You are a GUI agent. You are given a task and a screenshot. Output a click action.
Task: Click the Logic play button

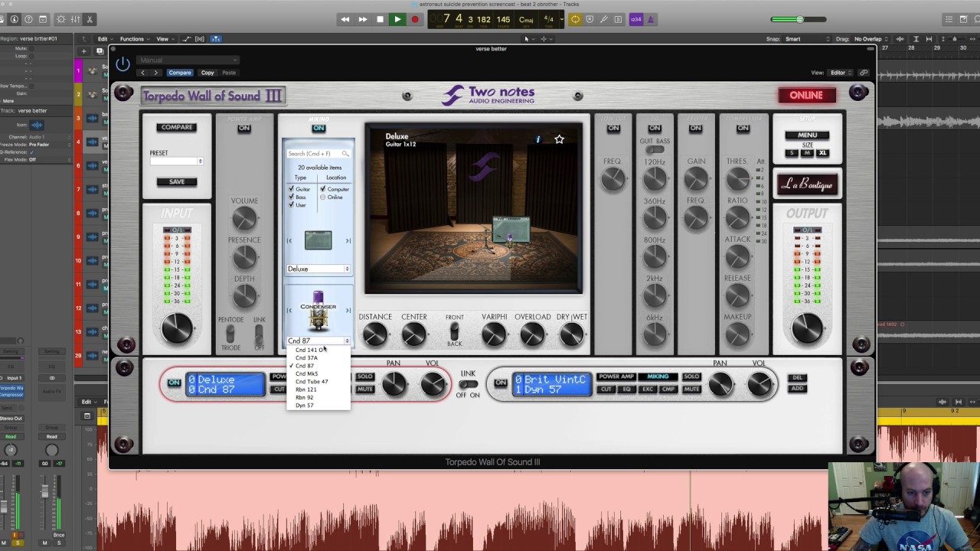coord(397,19)
